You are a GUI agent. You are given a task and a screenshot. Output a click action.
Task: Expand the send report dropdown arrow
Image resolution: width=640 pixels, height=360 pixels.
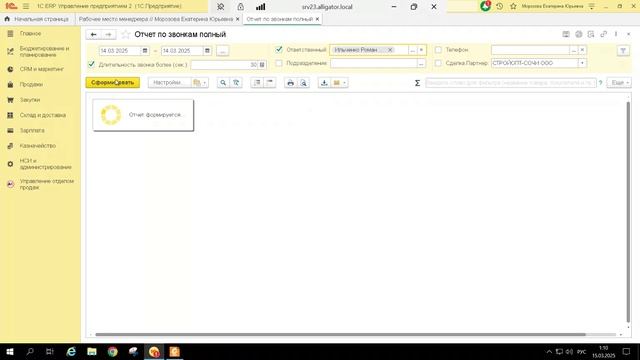coord(340,83)
